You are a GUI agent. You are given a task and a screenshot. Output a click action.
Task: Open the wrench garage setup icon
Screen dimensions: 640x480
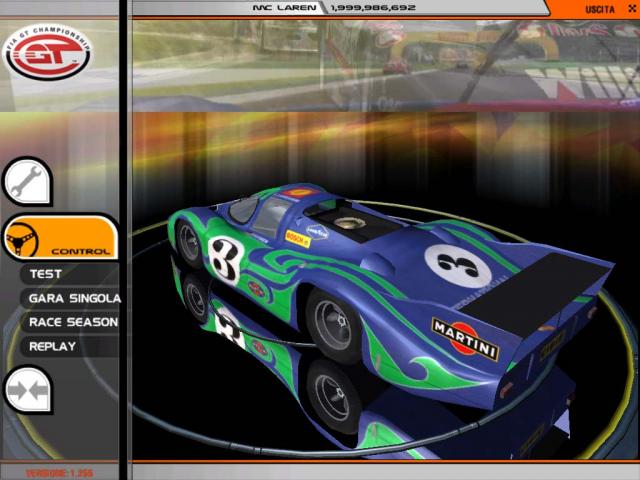(27, 182)
